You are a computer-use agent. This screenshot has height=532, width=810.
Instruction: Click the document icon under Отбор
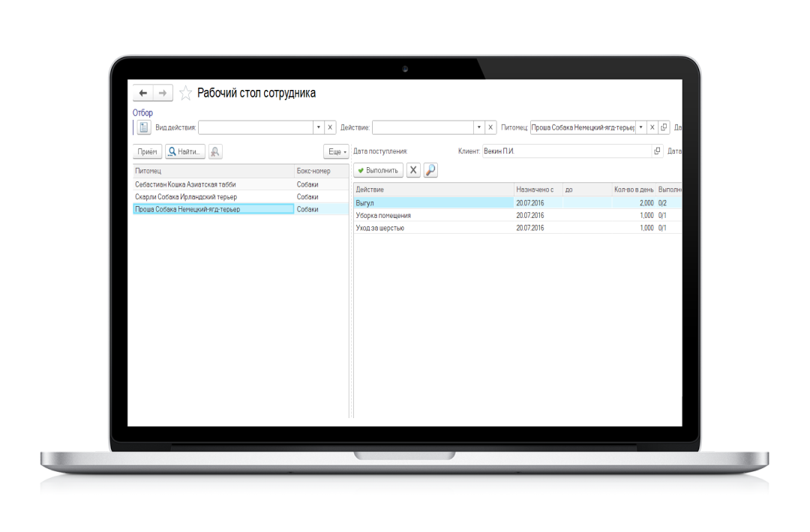click(x=144, y=127)
